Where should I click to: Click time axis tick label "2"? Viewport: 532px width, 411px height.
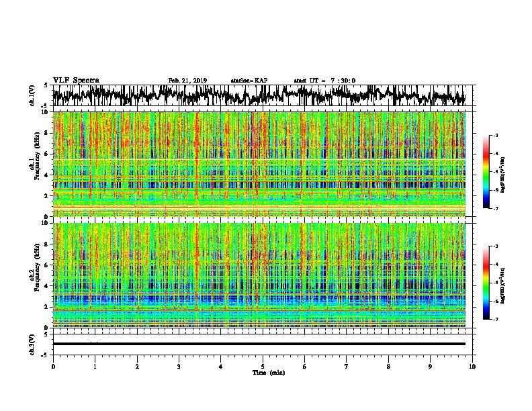point(137,367)
